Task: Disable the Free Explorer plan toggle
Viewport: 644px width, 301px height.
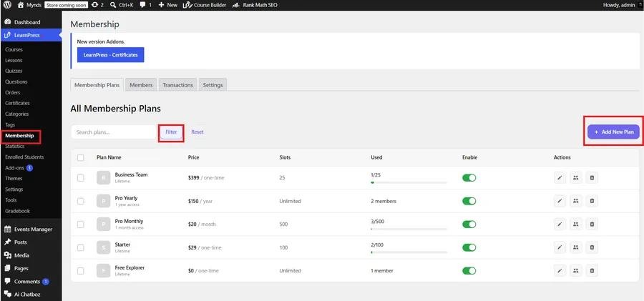Action: click(x=469, y=270)
